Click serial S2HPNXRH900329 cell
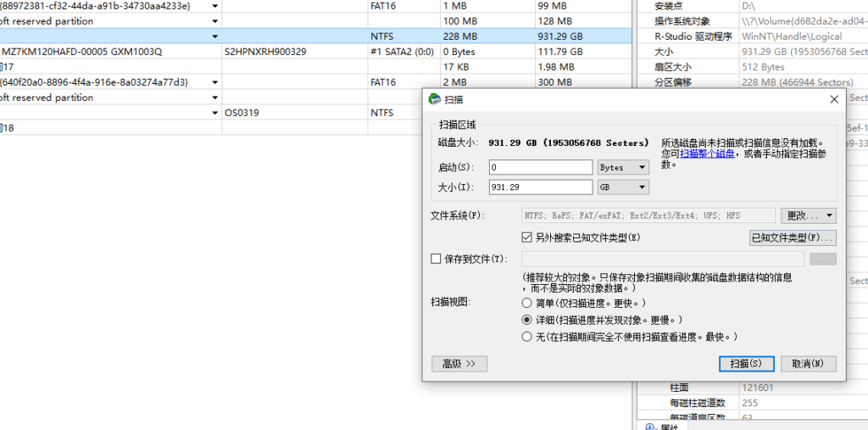The image size is (868, 430). click(295, 52)
